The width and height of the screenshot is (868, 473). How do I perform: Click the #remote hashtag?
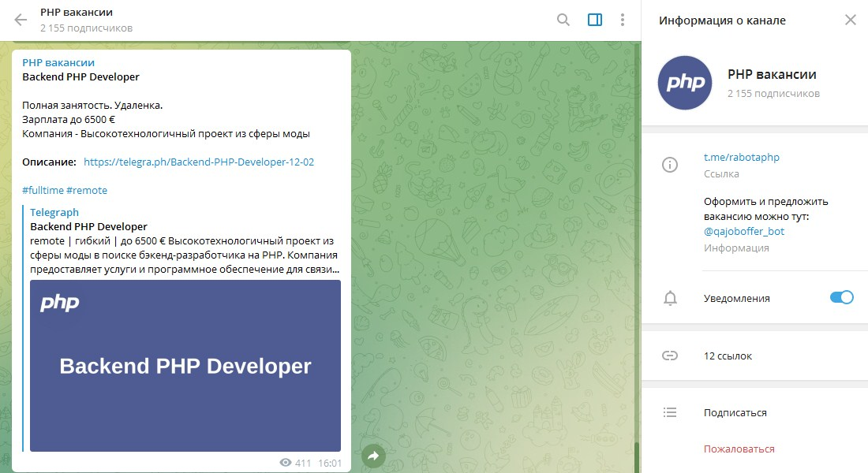tap(87, 190)
